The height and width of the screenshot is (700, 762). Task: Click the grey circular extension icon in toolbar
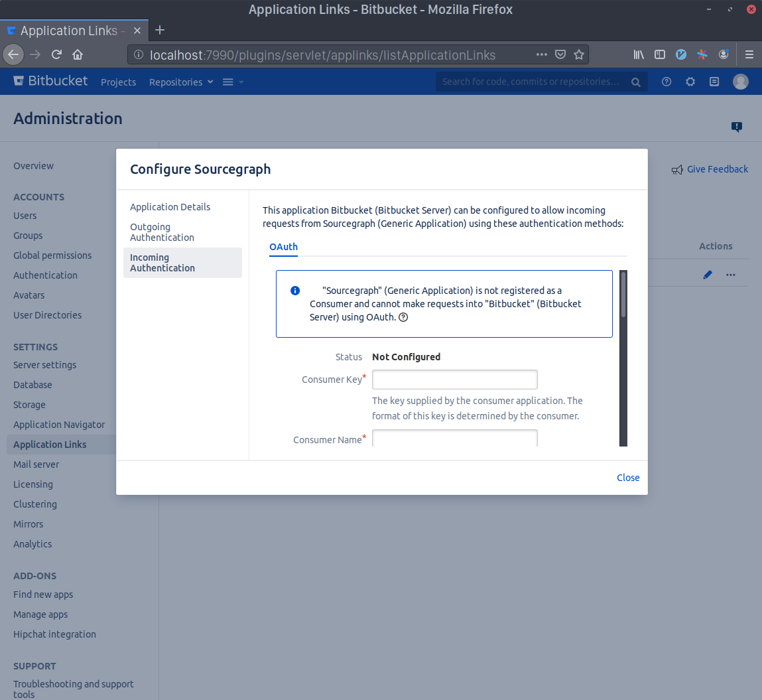(724, 54)
